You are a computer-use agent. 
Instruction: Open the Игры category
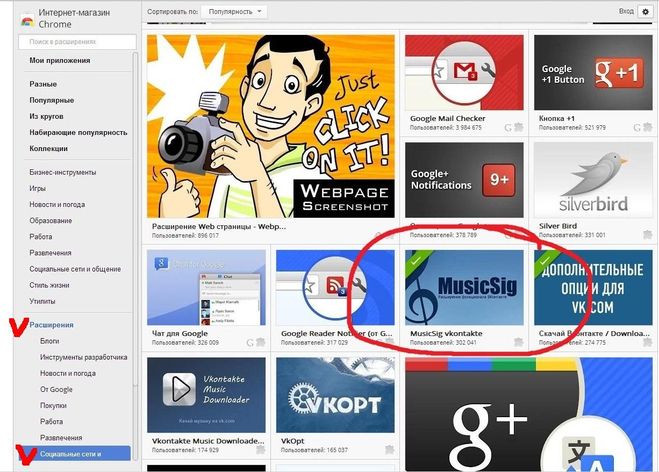point(37,188)
